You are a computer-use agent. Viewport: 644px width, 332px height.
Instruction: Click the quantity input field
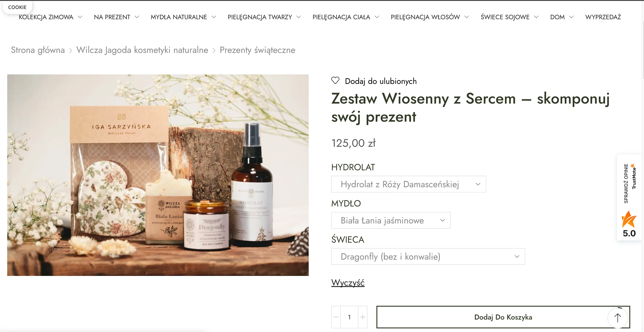[x=349, y=317]
